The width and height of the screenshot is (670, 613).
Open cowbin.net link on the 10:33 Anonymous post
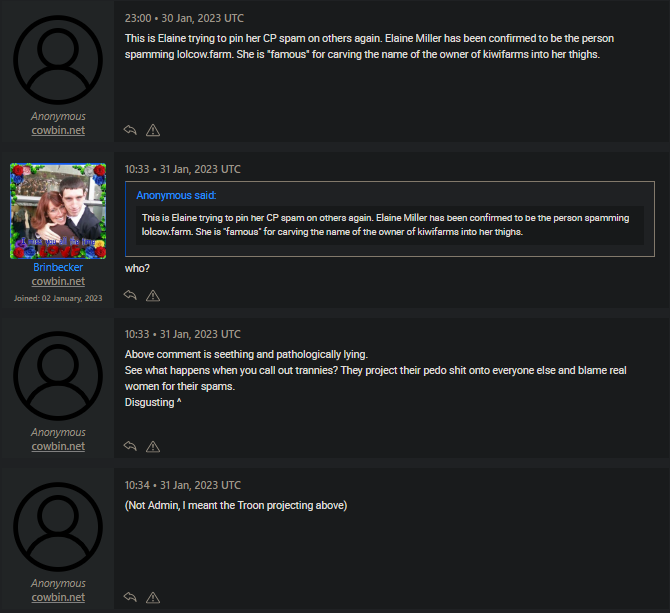tap(58, 447)
